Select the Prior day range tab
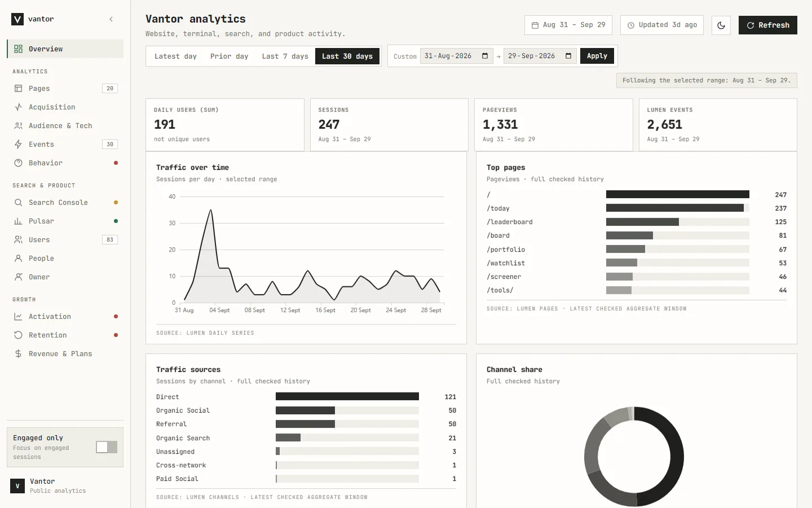812x508 pixels. point(229,56)
